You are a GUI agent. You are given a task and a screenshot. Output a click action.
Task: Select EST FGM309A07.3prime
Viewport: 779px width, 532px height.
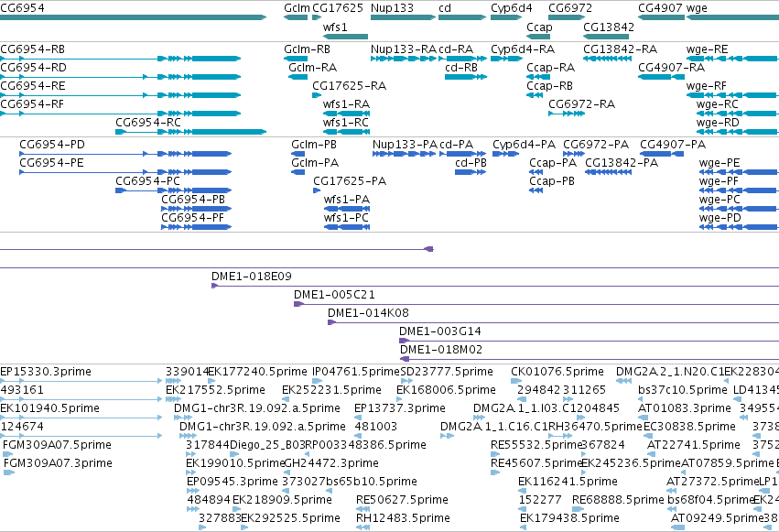pyautogui.click(x=58, y=463)
